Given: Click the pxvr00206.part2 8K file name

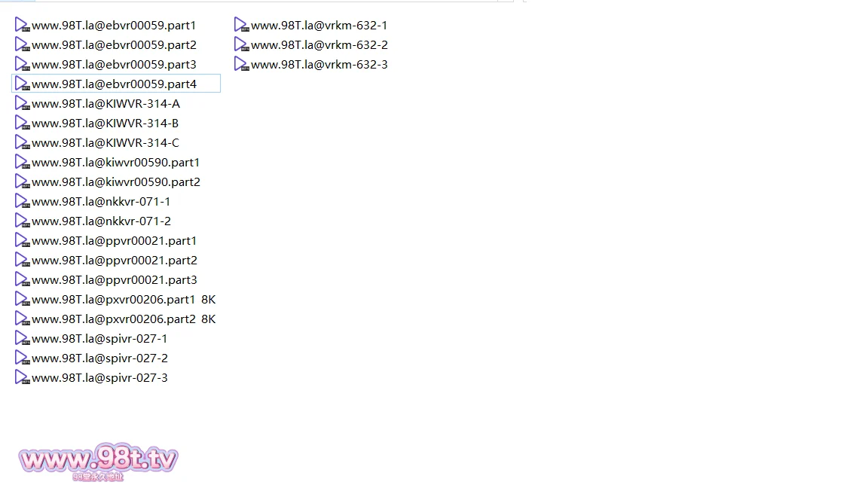Looking at the screenshot, I should 124,319.
